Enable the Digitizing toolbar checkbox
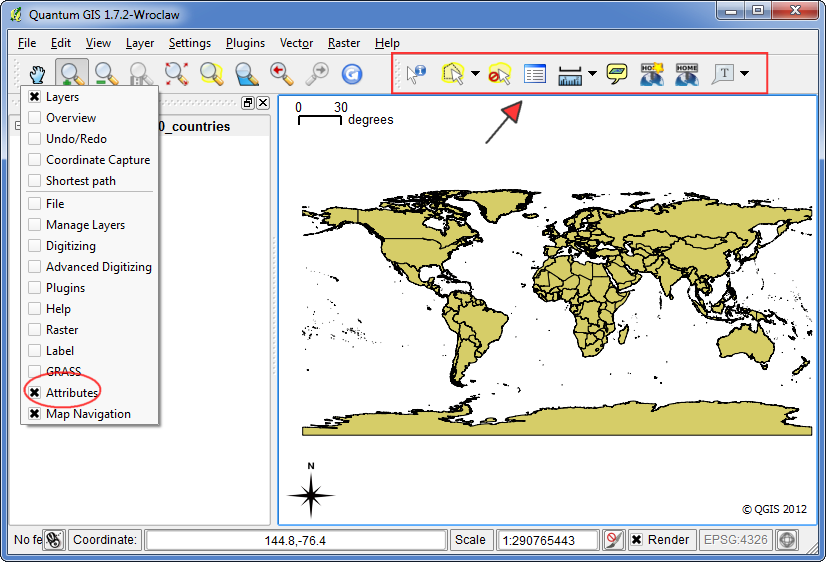826x562 pixels. pos(34,246)
